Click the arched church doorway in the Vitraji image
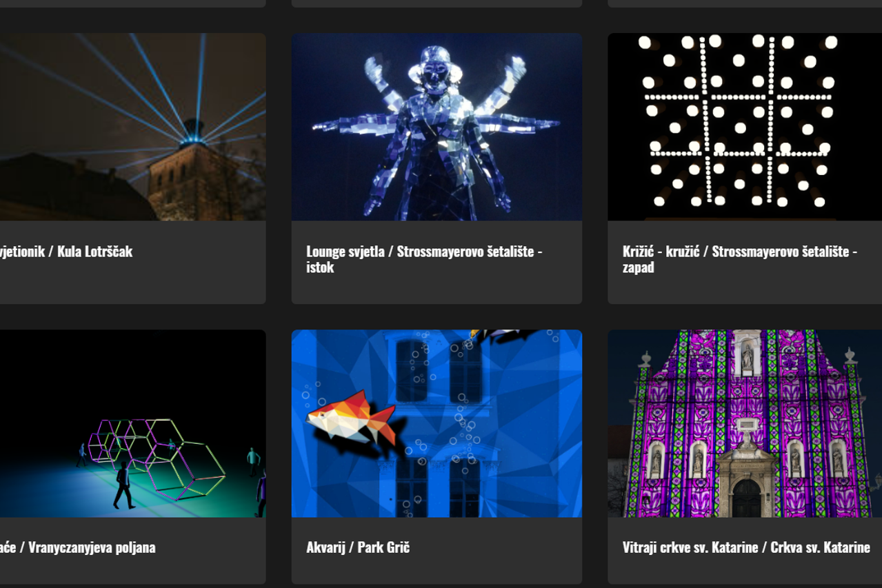 pyautogui.click(x=746, y=498)
